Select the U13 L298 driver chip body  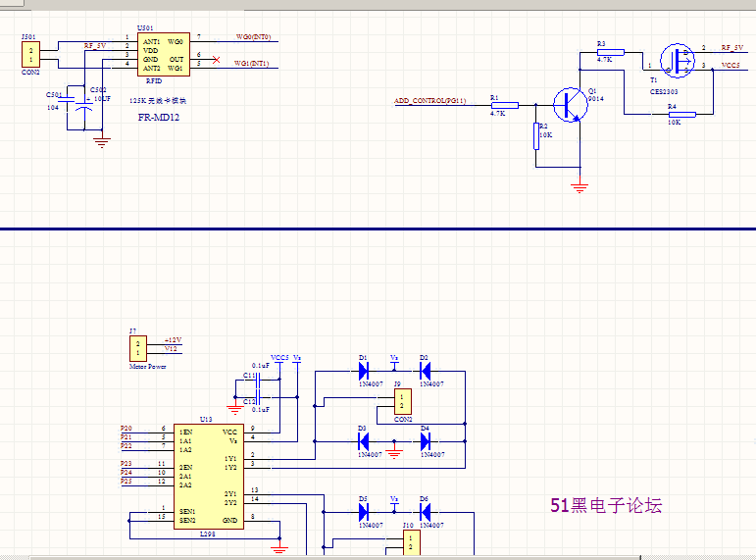[209, 477]
